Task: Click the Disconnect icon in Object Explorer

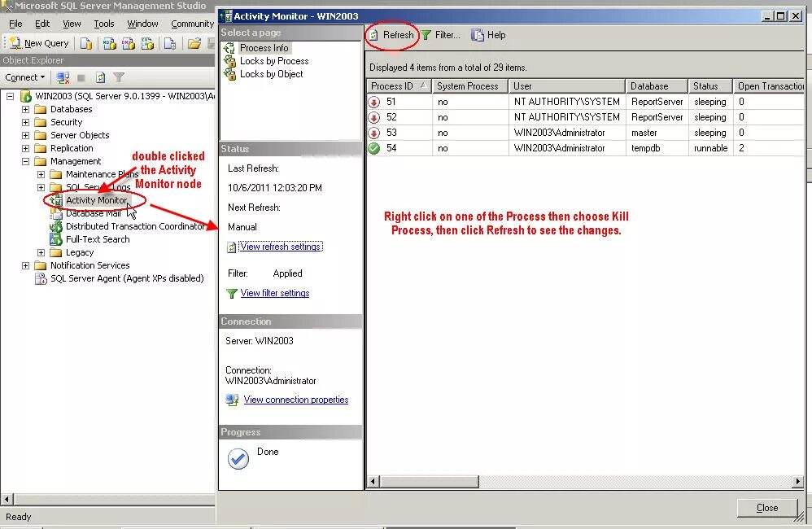Action: [x=63, y=77]
